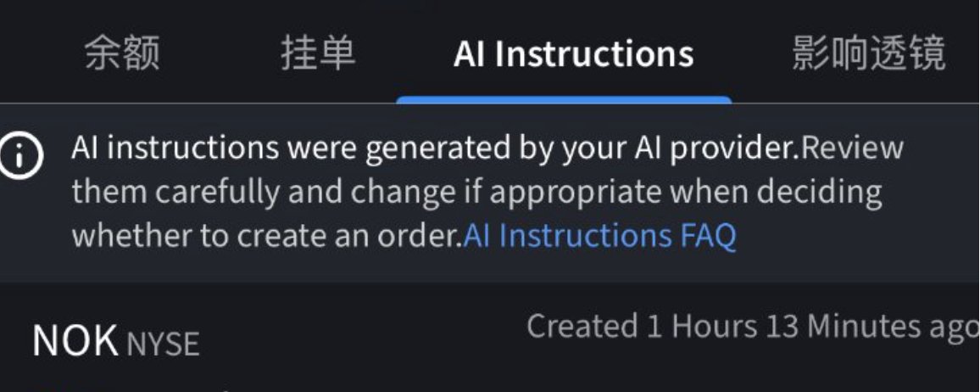
Task: Click the word 'FAQ' in the blue link
Action: point(708,236)
